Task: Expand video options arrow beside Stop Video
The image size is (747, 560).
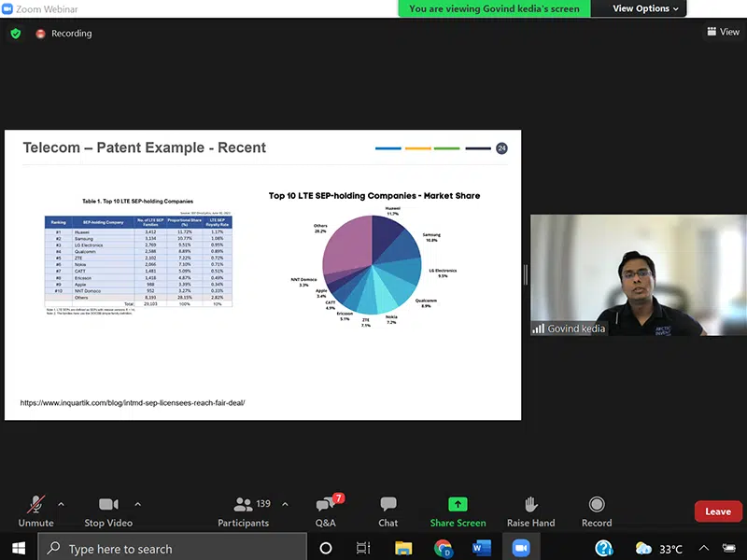Action: point(140,504)
